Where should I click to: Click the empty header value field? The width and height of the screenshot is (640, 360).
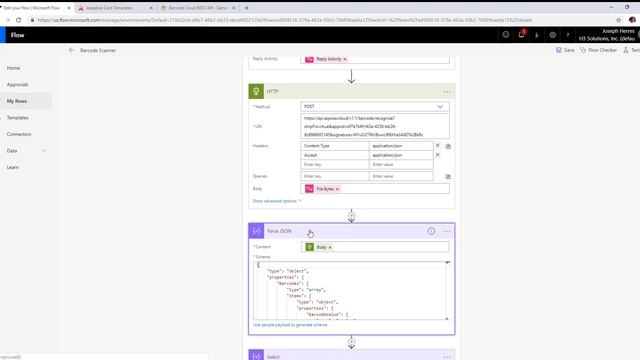(x=401, y=164)
